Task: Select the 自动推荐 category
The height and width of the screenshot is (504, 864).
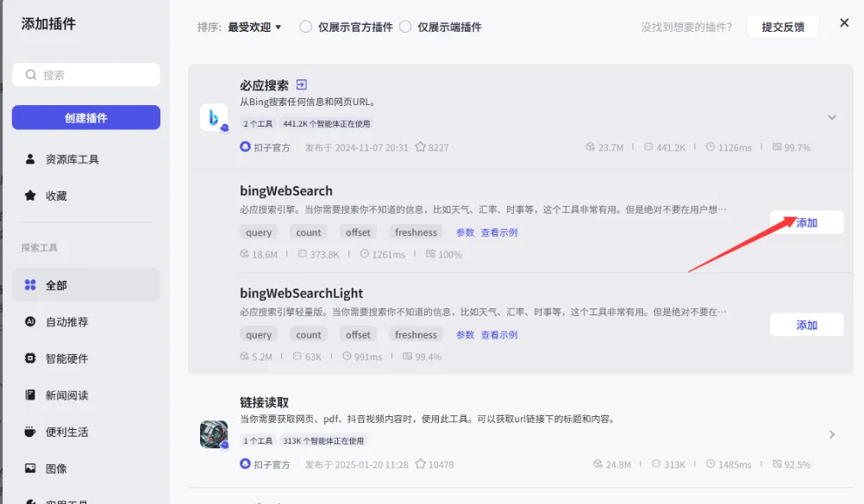Action: click(86, 321)
